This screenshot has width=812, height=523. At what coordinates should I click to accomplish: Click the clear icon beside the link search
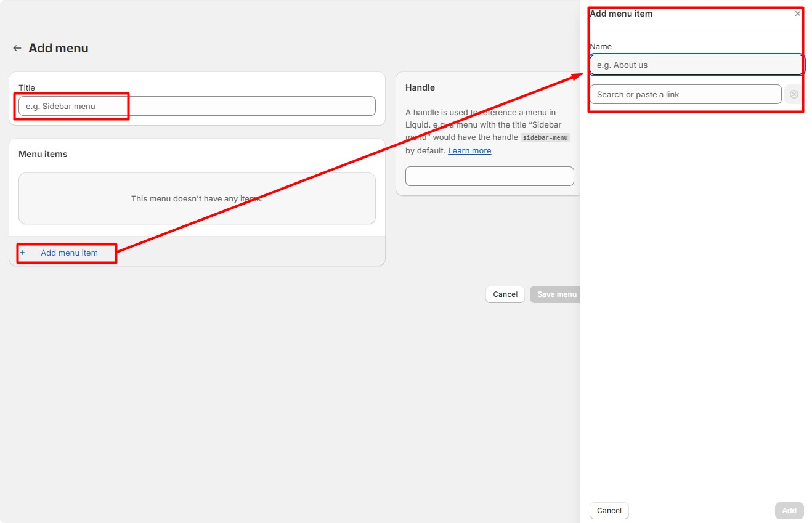(x=794, y=94)
